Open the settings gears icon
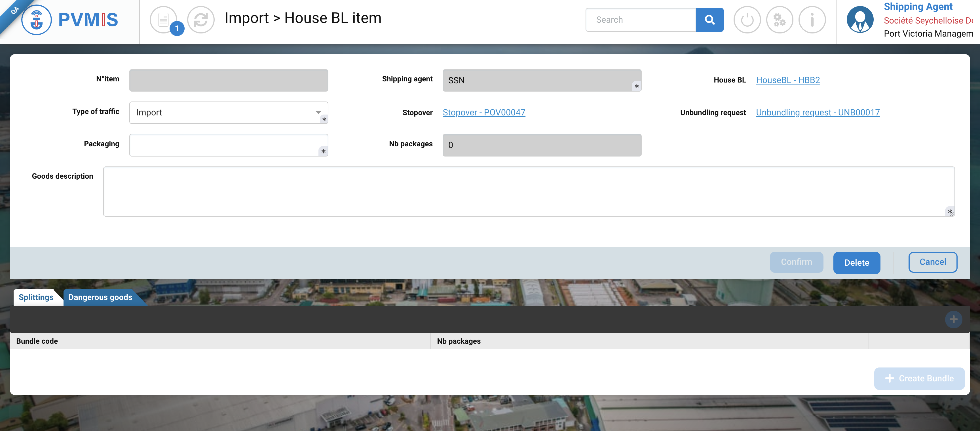Screen dimensions: 980x431 779,20
